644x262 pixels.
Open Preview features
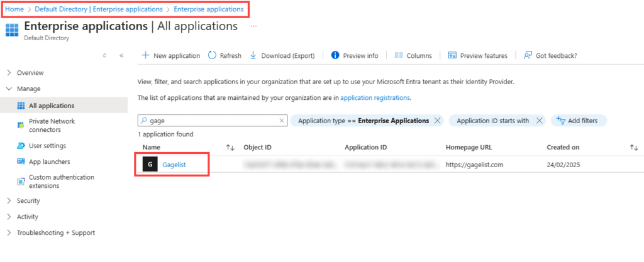pos(477,55)
